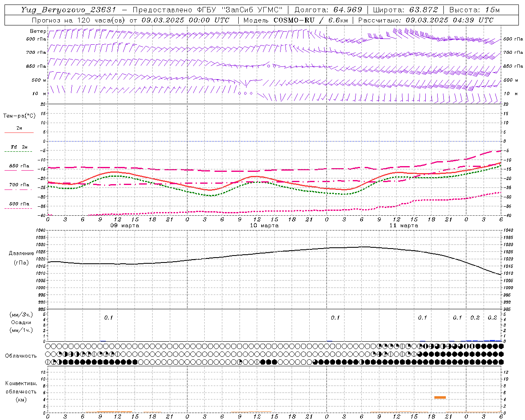The height and width of the screenshot is (420, 525).
Task: Select the latitude text "Широта: 63.872"
Action: 405,10
